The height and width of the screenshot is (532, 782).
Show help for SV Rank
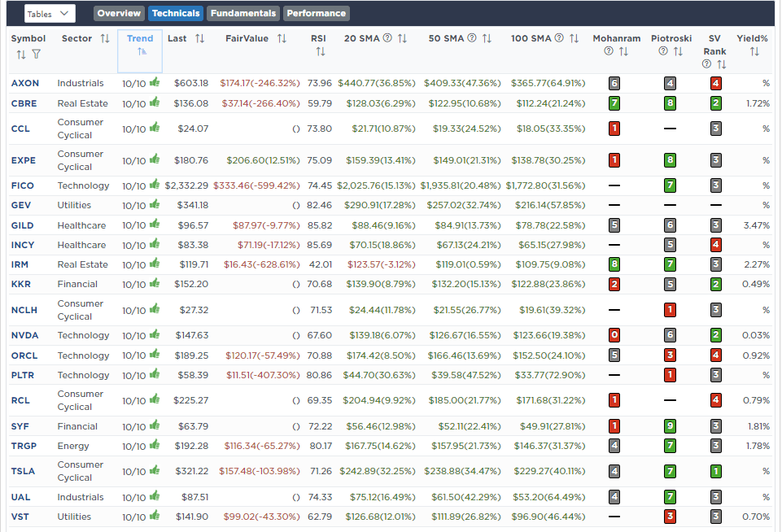pyautogui.click(x=706, y=63)
